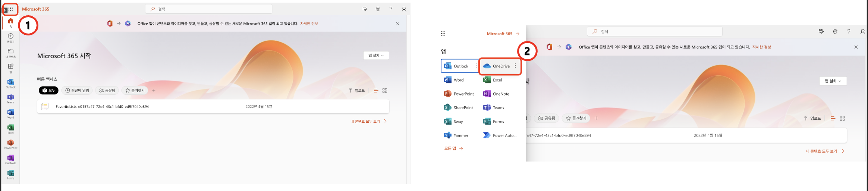Viewport: 868px width, 191px height.
Task: Open Sway in the apps panel
Action: coord(454,121)
